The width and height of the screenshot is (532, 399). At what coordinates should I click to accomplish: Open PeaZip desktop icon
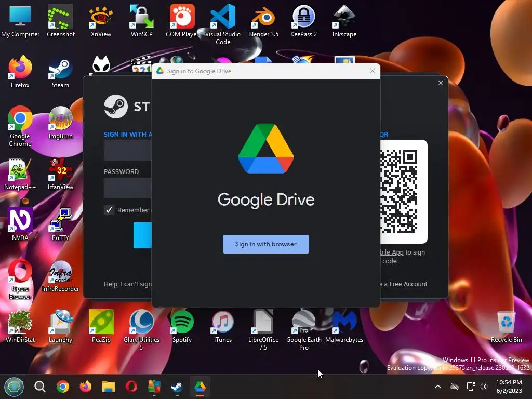[101, 326]
